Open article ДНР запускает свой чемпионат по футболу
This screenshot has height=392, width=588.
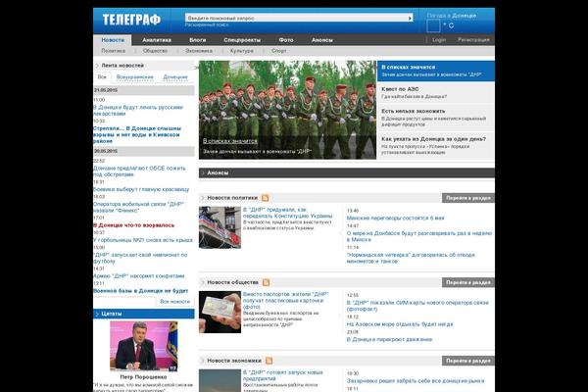140,258
